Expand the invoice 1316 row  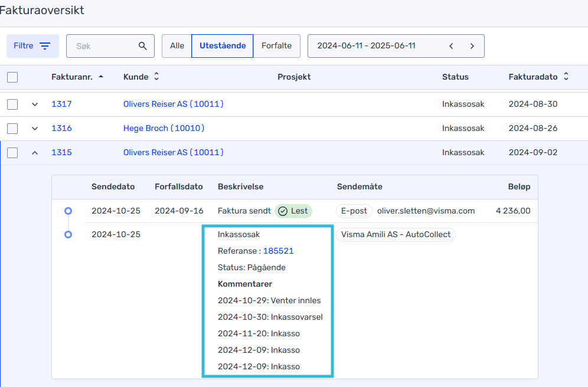tap(34, 129)
